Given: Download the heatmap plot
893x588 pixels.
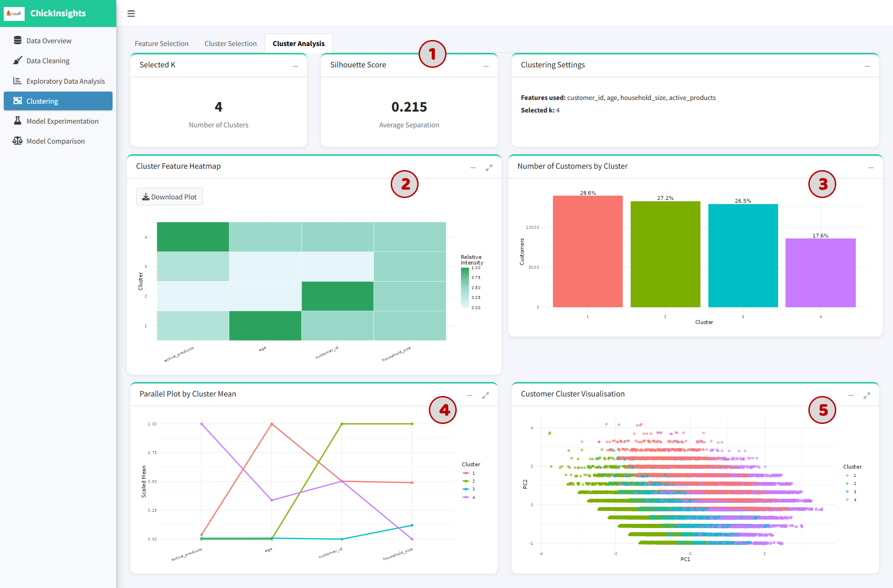Looking at the screenshot, I should (x=169, y=197).
